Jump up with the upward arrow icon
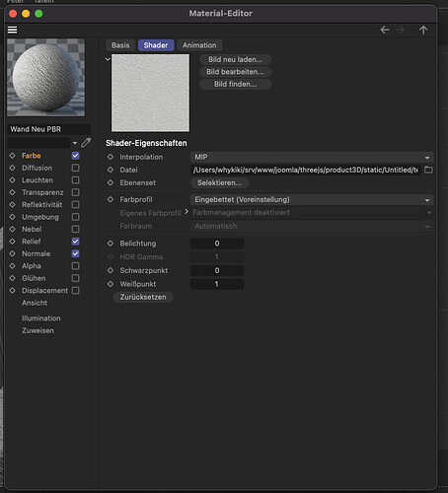The width and height of the screenshot is (448, 493). point(423,30)
